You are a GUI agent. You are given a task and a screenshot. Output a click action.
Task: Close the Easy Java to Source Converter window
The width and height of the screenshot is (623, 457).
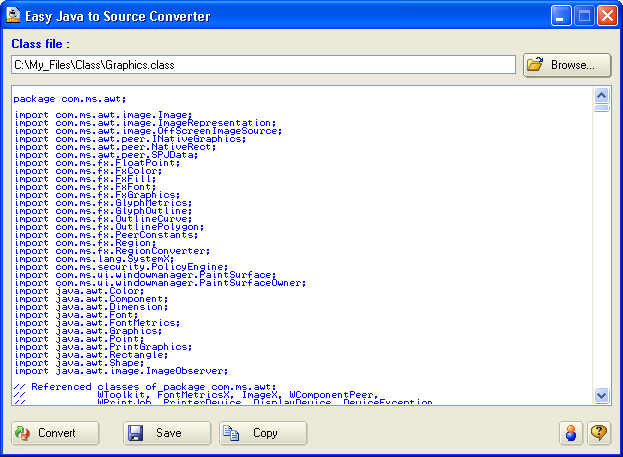coord(608,16)
